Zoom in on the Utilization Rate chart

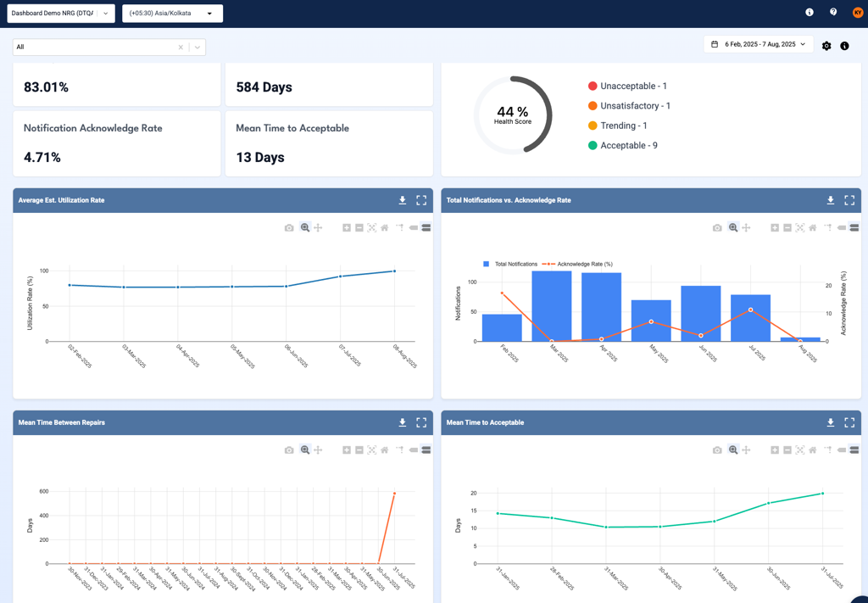347,227
